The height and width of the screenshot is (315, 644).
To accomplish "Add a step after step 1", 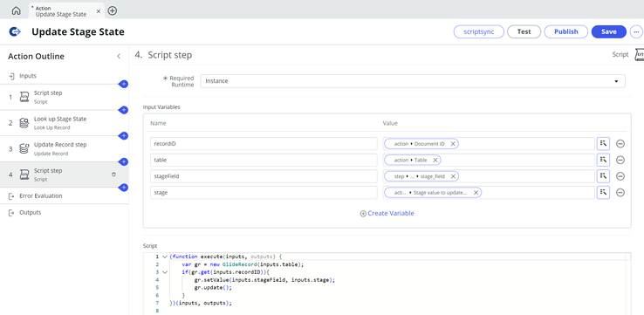I will coord(123,110).
